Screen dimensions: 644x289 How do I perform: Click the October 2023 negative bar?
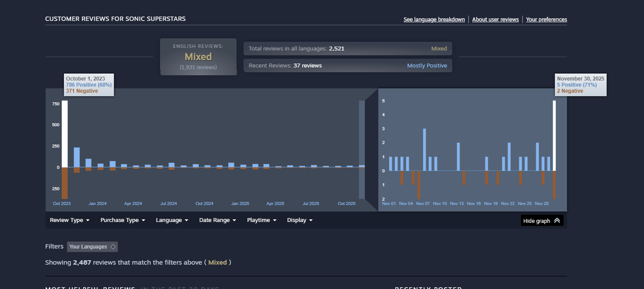(65, 183)
